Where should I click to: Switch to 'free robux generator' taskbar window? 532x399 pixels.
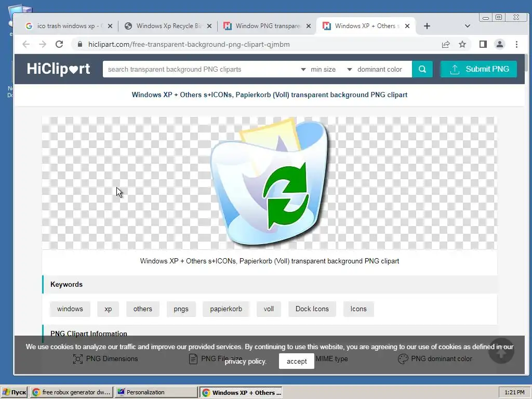[71, 393]
